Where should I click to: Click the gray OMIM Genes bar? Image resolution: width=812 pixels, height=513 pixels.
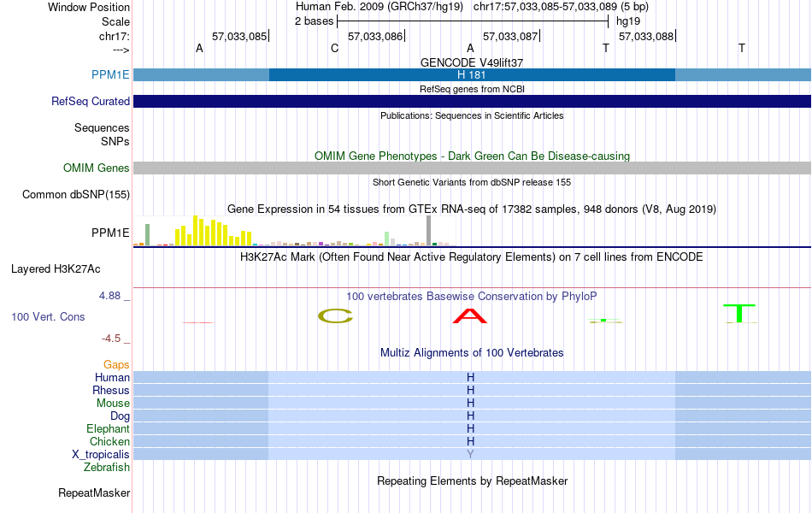point(472,168)
